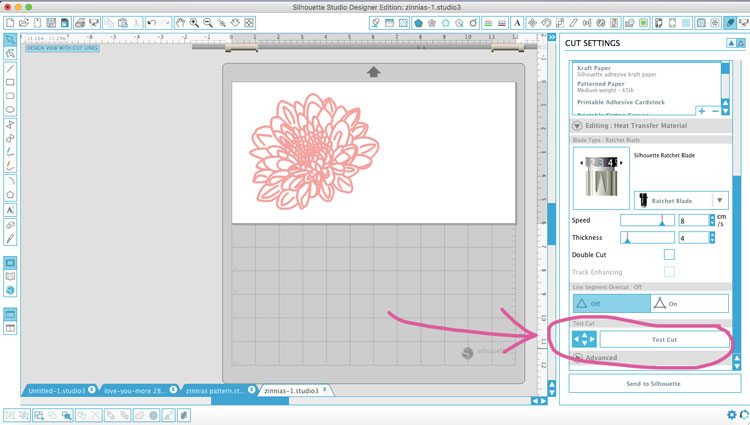
Task: Select the Rectangle drawing tool
Action: click(10, 82)
